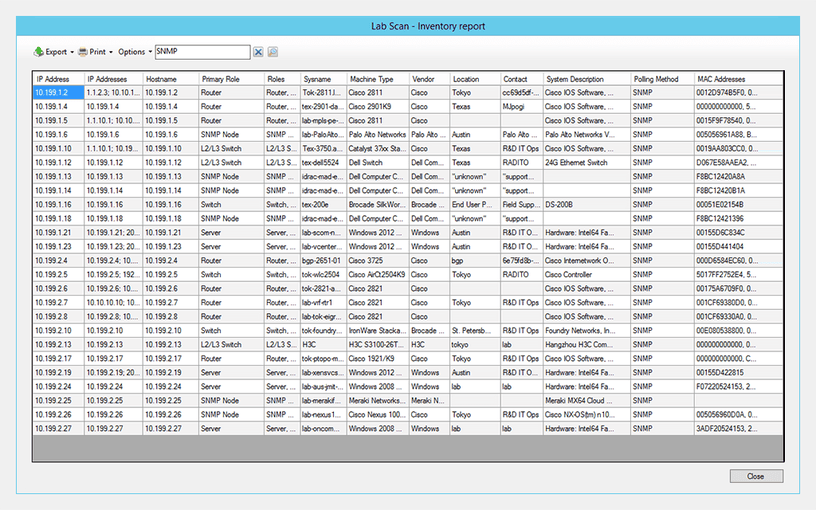816x510 pixels.
Task: Open the Export dropdown arrow
Action: coord(72,52)
